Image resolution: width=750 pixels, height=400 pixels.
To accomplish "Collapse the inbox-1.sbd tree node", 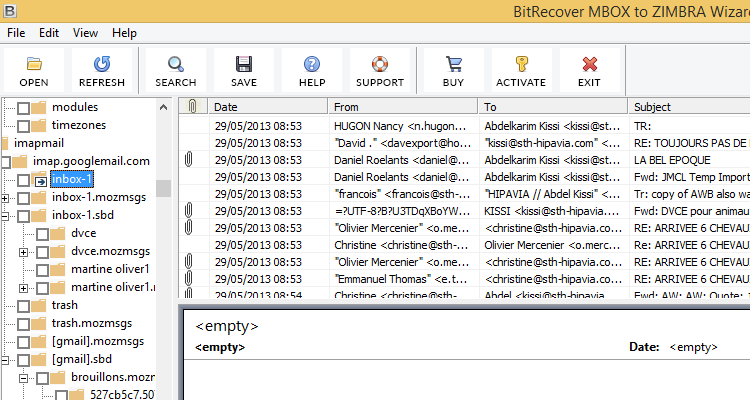I will tap(5, 216).
